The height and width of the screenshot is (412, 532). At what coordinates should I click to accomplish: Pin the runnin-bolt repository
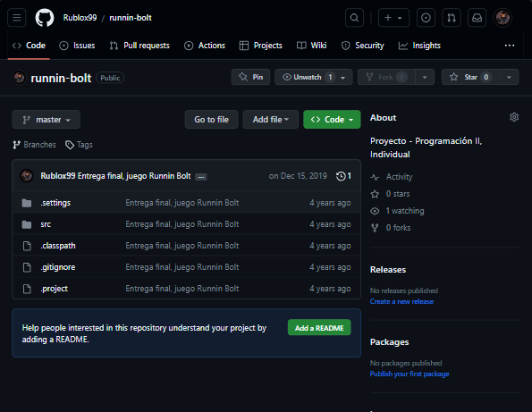click(250, 77)
